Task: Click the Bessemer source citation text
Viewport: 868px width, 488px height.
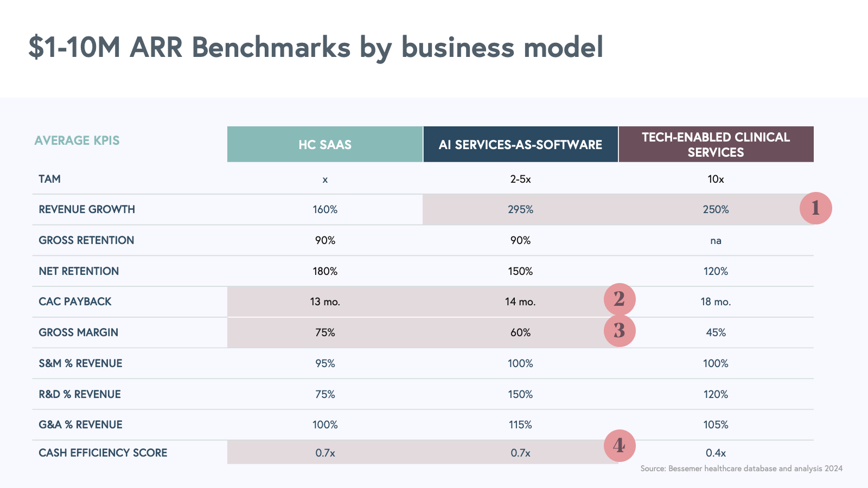Action: 741,468
